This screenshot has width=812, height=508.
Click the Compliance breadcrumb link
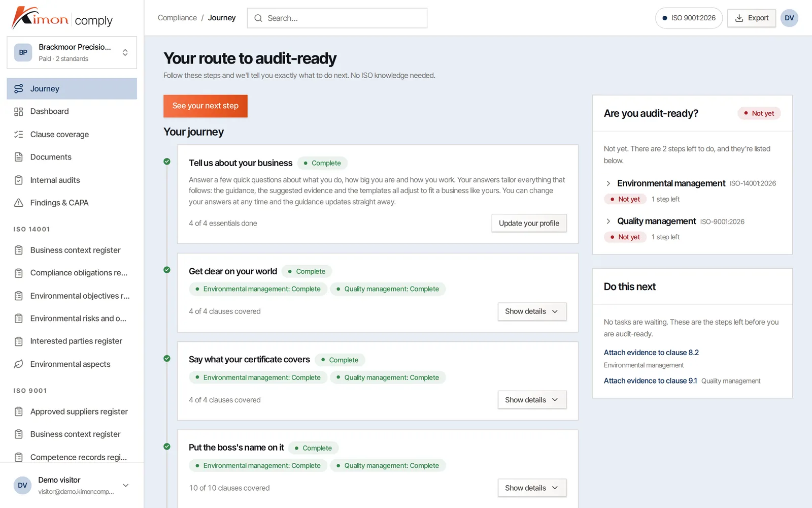pyautogui.click(x=177, y=18)
